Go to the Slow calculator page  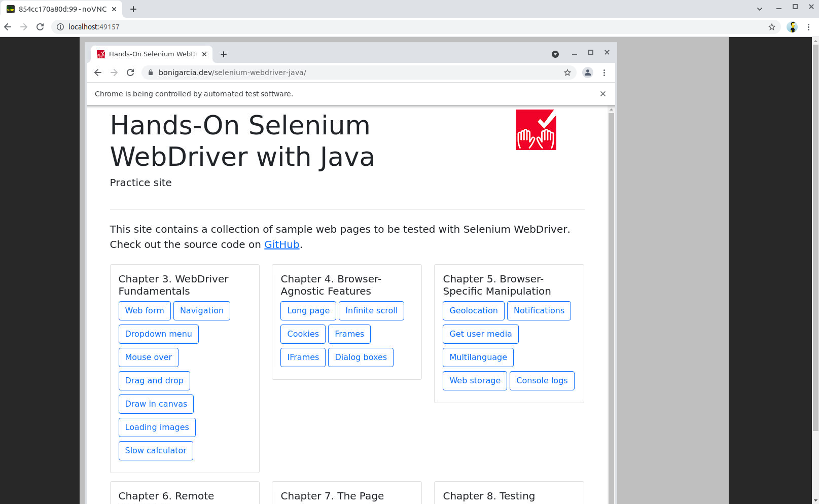(156, 451)
